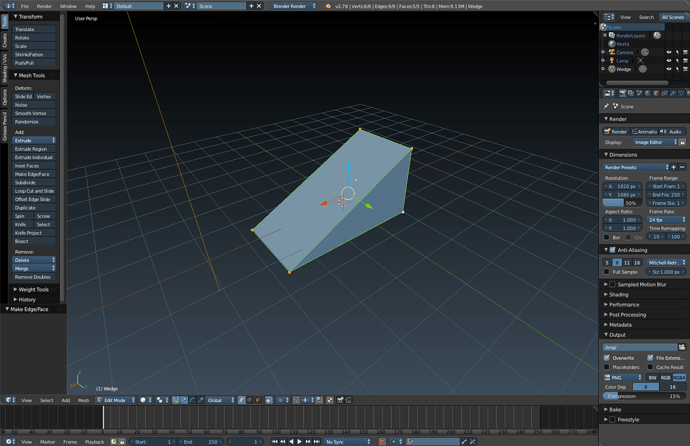Screen dimensions: 690x446
Task: Add a new render preset with plus icon
Action: [x=673, y=167]
